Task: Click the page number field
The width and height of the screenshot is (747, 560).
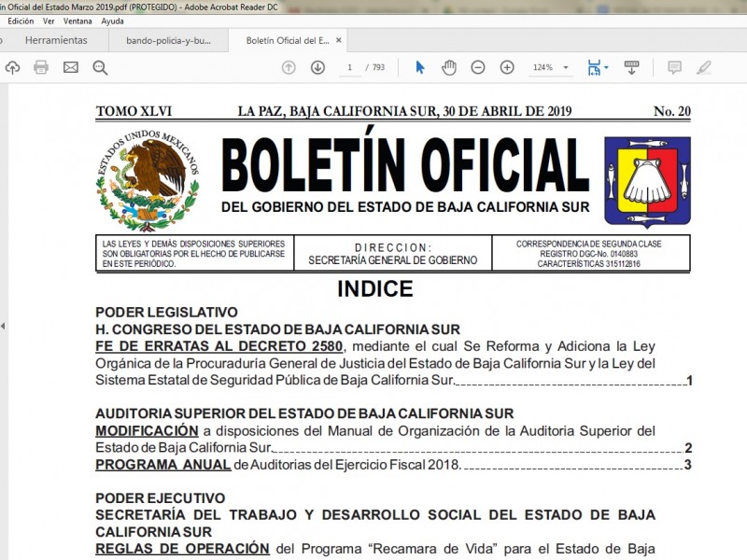Action: tap(349, 67)
